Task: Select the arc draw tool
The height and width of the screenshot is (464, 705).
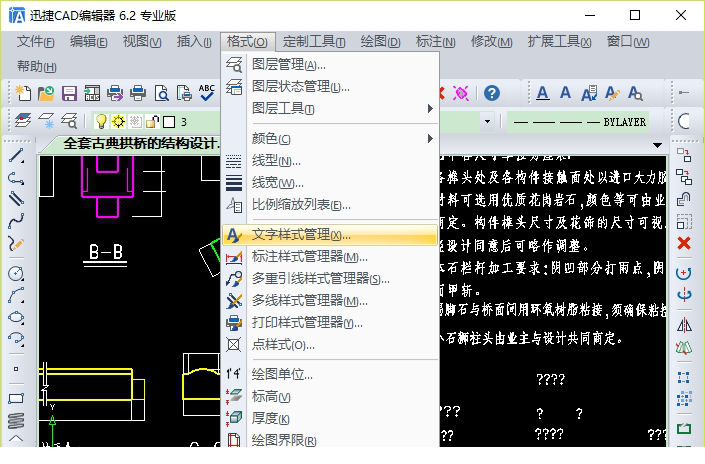Action: coord(16,296)
